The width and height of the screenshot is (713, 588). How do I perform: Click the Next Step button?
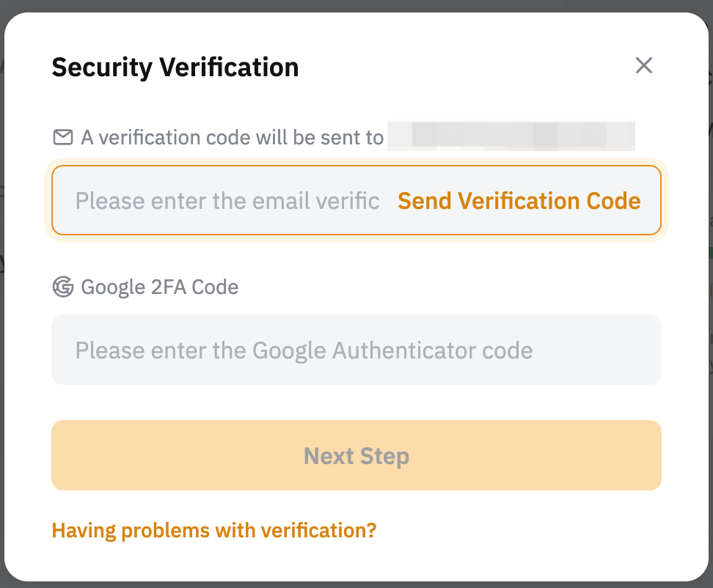click(356, 455)
